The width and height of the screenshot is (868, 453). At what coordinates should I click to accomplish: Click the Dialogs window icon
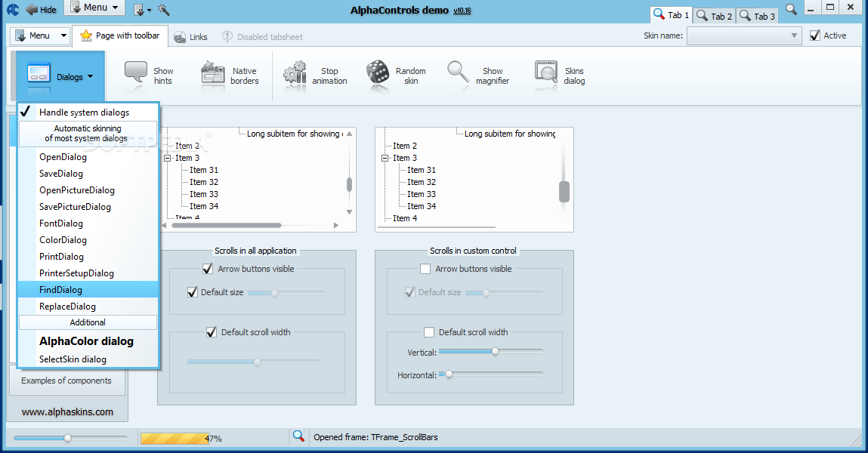point(39,74)
